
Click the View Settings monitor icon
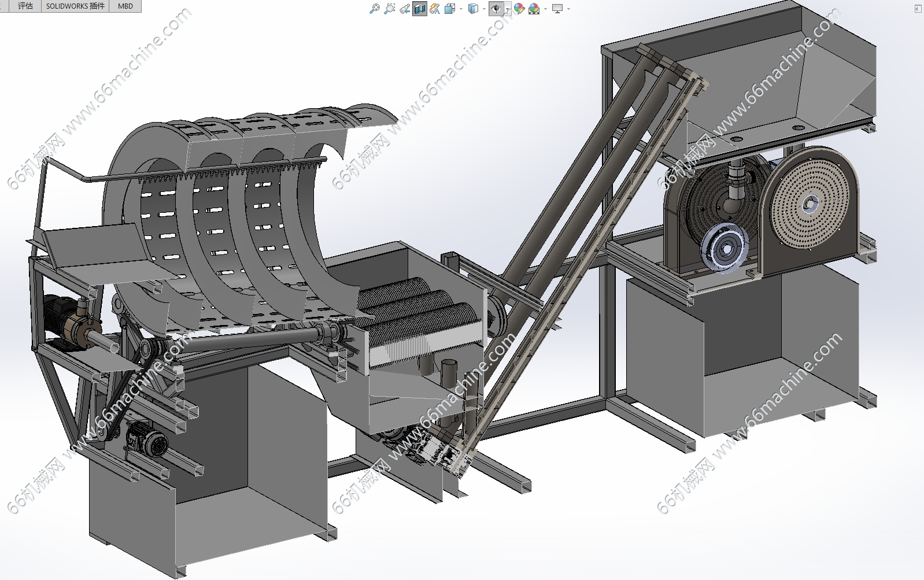point(557,9)
